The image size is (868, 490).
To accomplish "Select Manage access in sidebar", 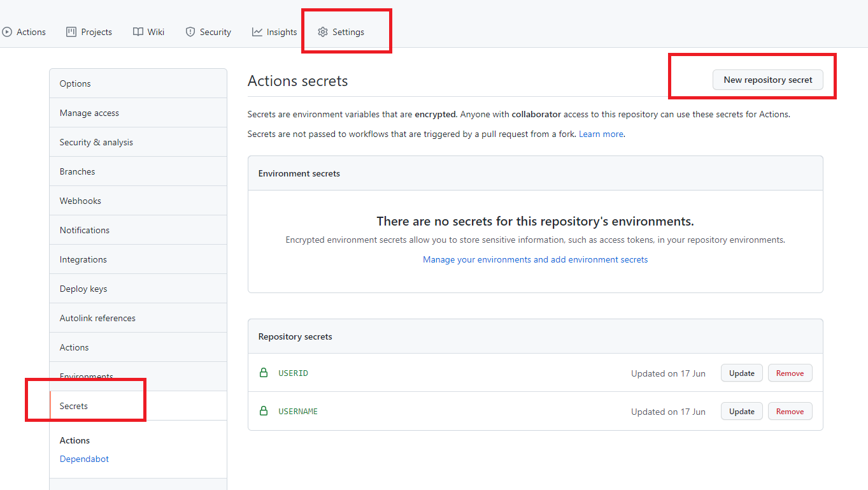I will point(138,113).
